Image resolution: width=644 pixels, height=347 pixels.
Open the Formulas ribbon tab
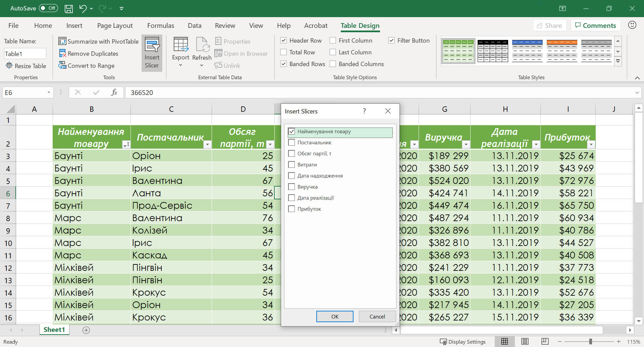160,26
